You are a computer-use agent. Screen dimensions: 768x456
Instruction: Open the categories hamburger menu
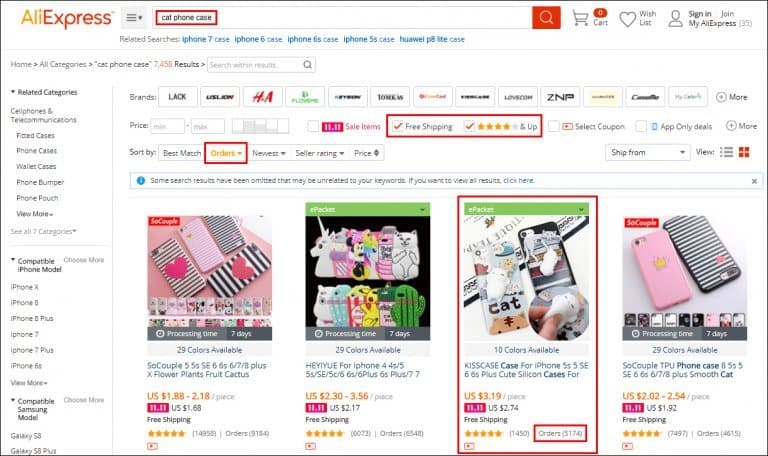[134, 18]
